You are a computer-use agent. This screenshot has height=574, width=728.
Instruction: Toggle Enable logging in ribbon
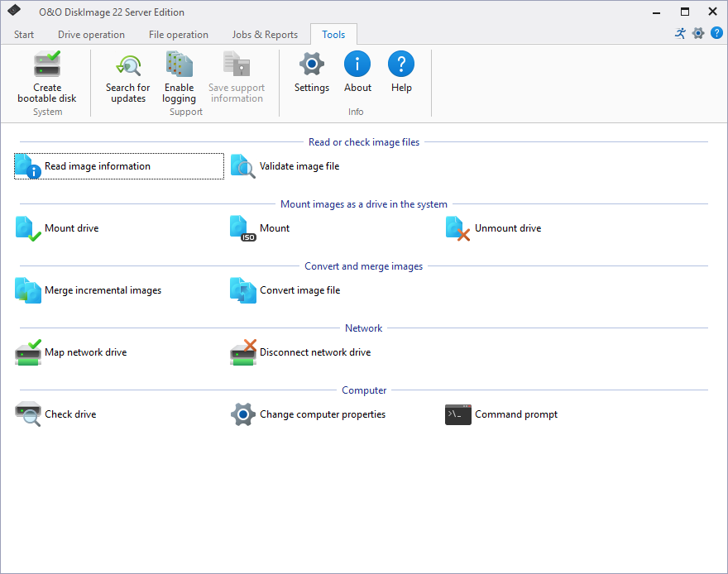click(179, 65)
